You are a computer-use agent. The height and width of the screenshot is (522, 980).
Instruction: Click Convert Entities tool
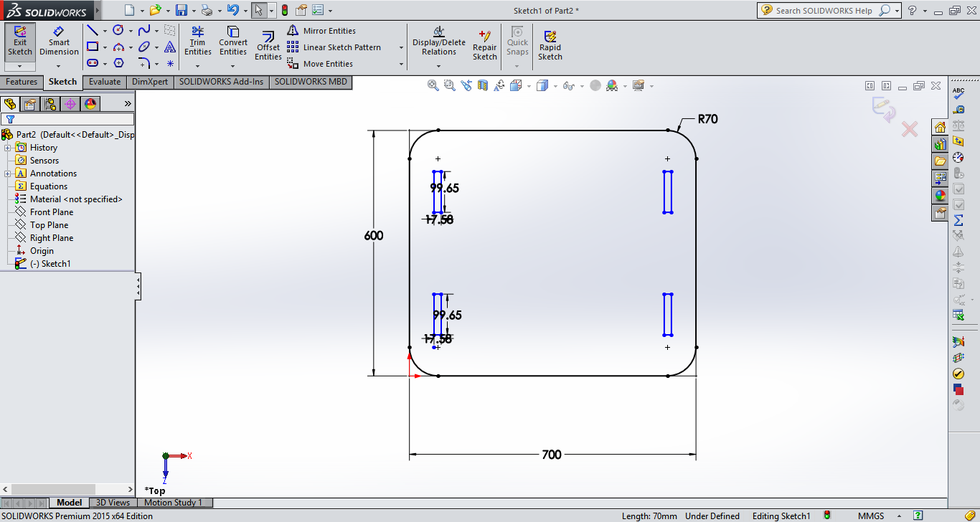233,41
